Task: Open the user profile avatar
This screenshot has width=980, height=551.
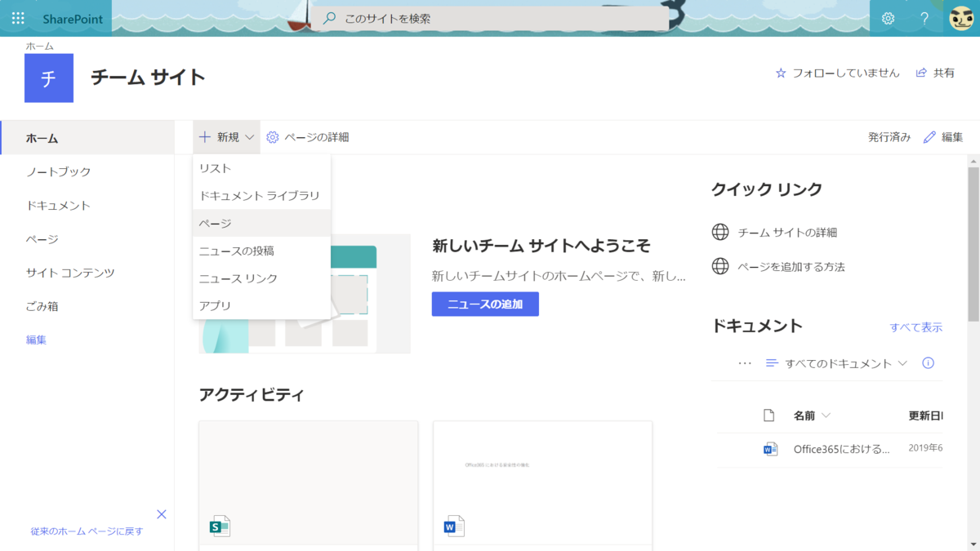Action: coord(963,18)
